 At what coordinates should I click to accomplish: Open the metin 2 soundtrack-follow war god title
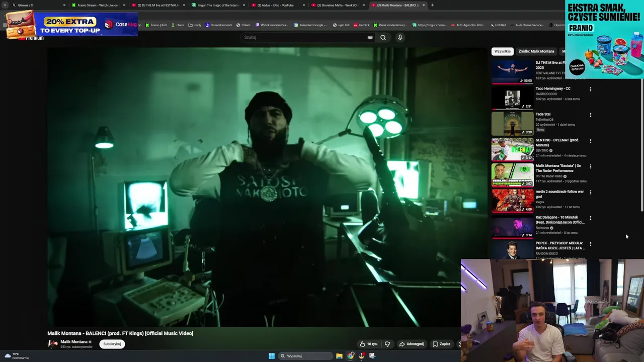[559, 194]
